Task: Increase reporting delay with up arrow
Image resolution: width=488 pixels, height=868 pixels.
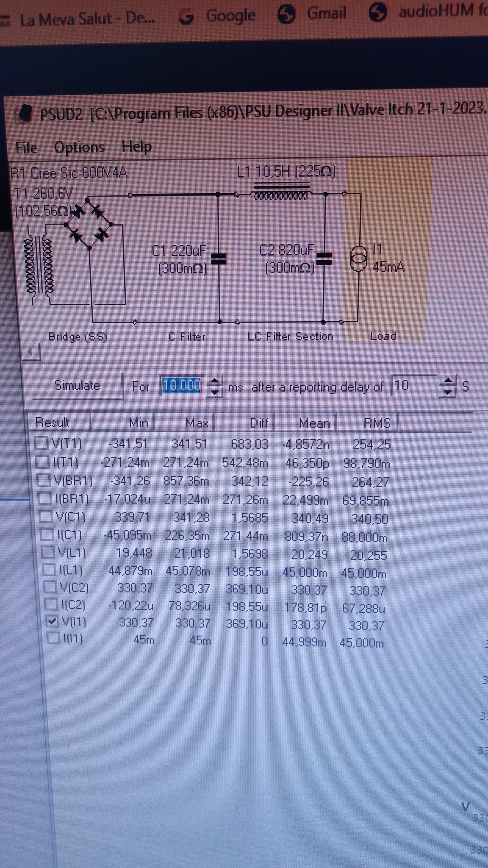Action: coord(447,381)
